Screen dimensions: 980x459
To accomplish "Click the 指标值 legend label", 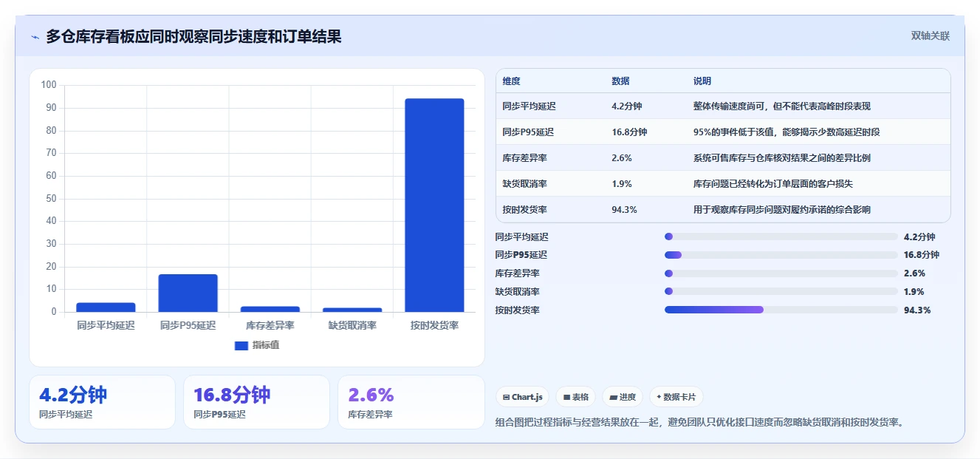I will [266, 345].
